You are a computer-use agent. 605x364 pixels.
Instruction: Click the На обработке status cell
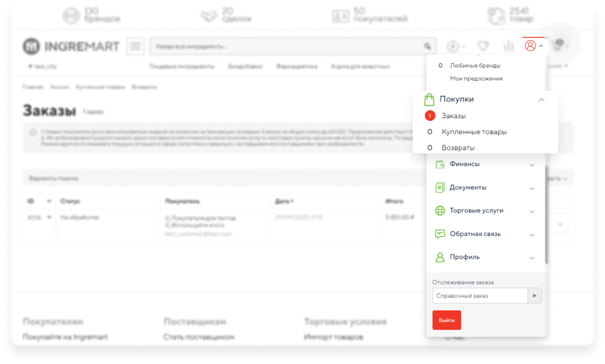(79, 217)
